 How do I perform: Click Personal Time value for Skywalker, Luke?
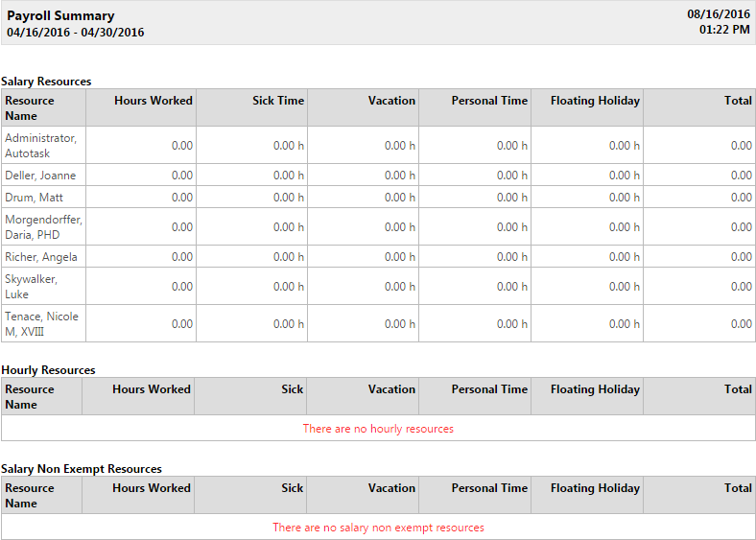pyautogui.click(x=512, y=287)
